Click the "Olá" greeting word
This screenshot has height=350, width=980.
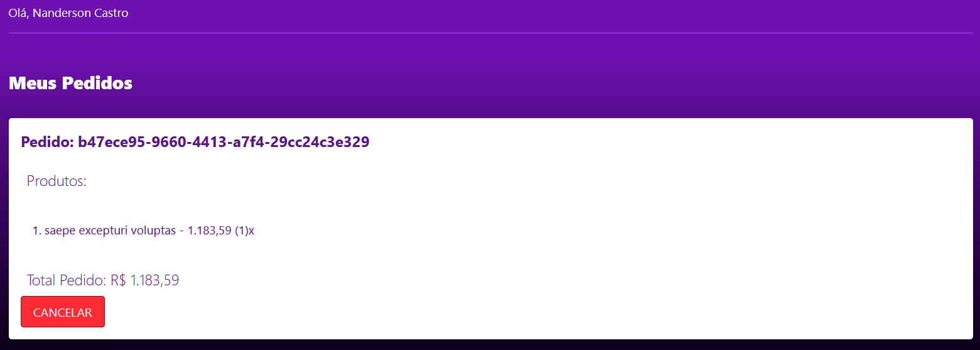click(18, 13)
